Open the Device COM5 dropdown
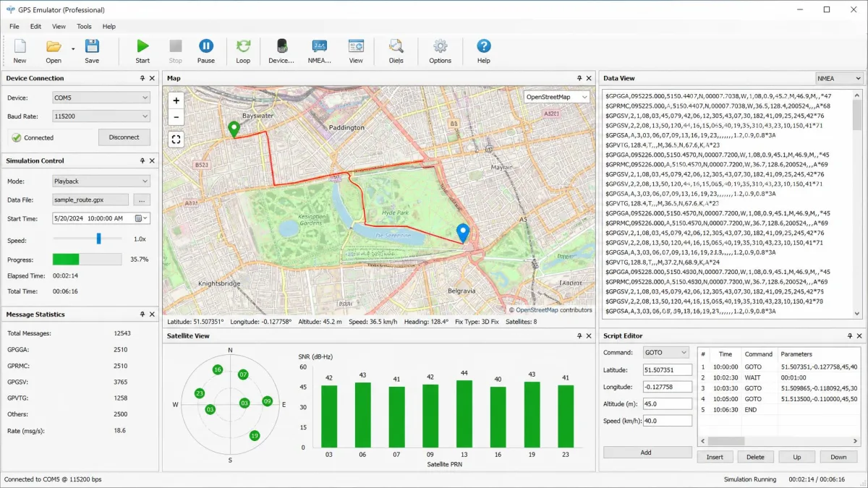 [x=101, y=97]
